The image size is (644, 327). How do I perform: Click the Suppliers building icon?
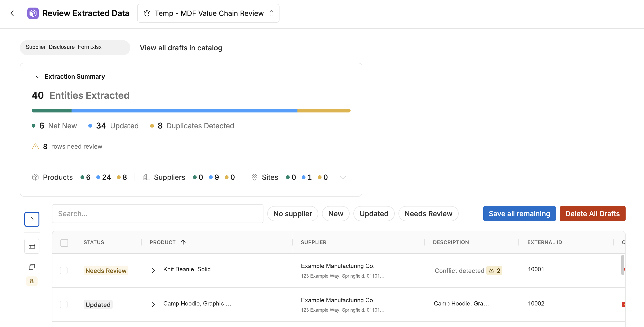coord(146,177)
